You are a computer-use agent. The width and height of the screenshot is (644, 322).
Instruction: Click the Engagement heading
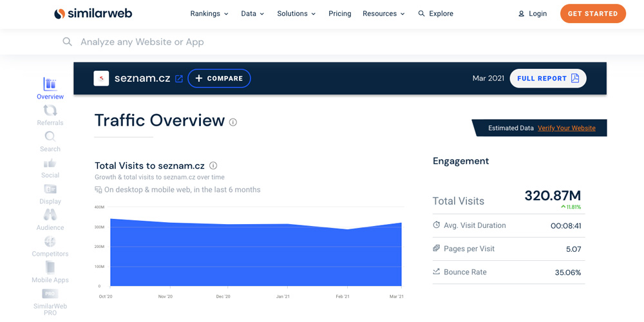pyautogui.click(x=461, y=161)
